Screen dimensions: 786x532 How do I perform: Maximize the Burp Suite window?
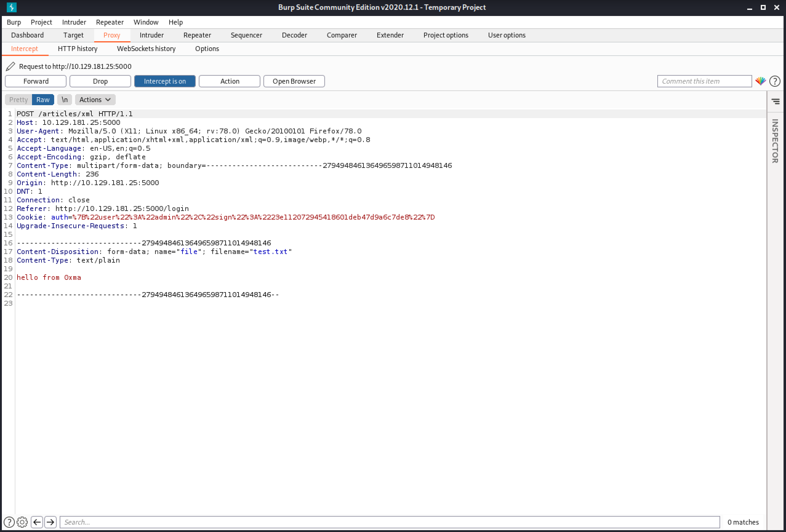pyautogui.click(x=763, y=7)
